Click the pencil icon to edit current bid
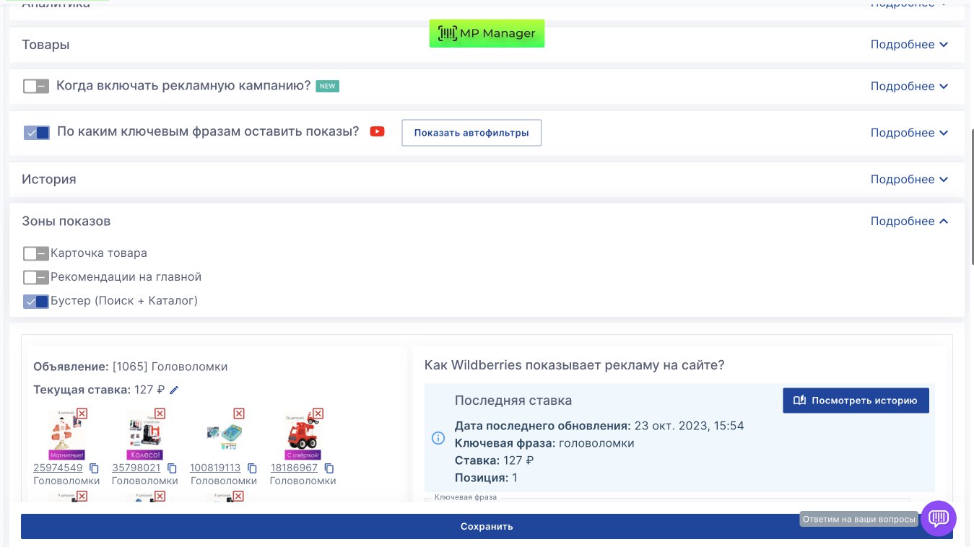974x560 pixels. click(174, 390)
